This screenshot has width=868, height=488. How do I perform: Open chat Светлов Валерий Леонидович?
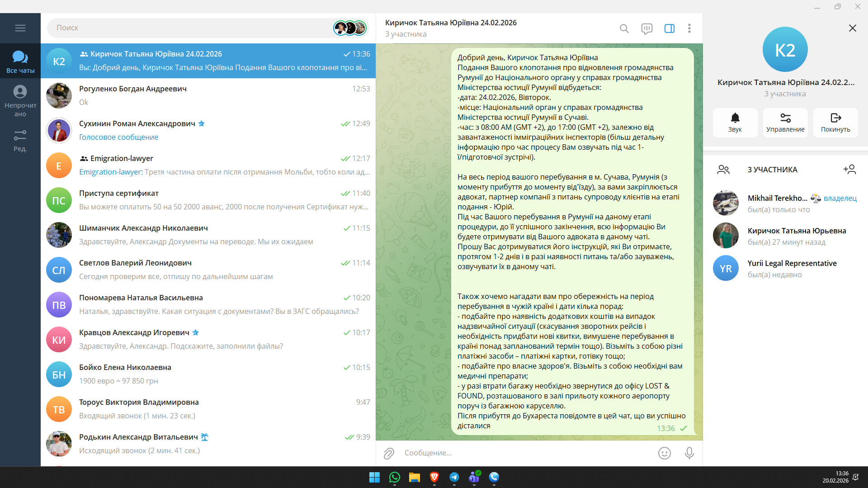tap(208, 270)
